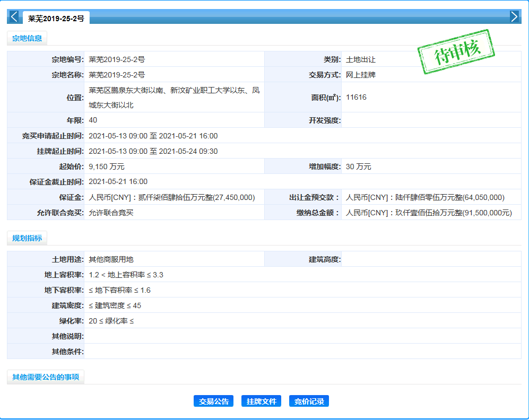
Task: Click the 出让金预交款 amount 64,050,000 text
Action: [425, 197]
